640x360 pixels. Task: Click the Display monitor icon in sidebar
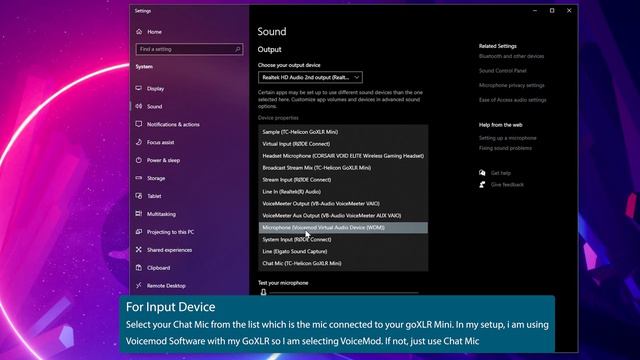click(139, 88)
